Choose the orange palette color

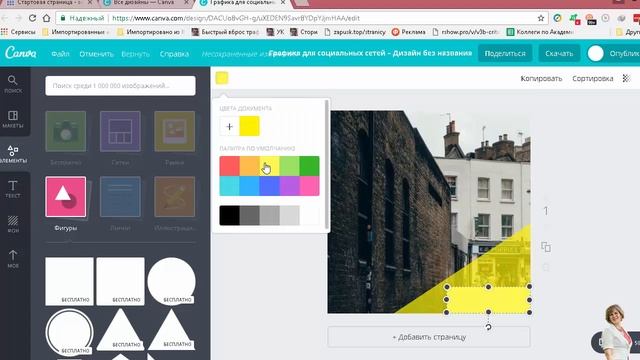249,166
